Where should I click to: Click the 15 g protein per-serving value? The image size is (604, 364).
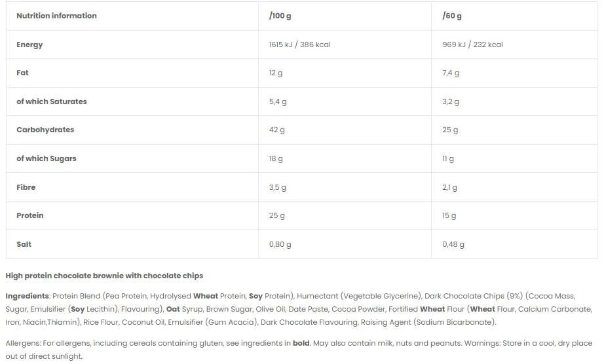point(449,215)
